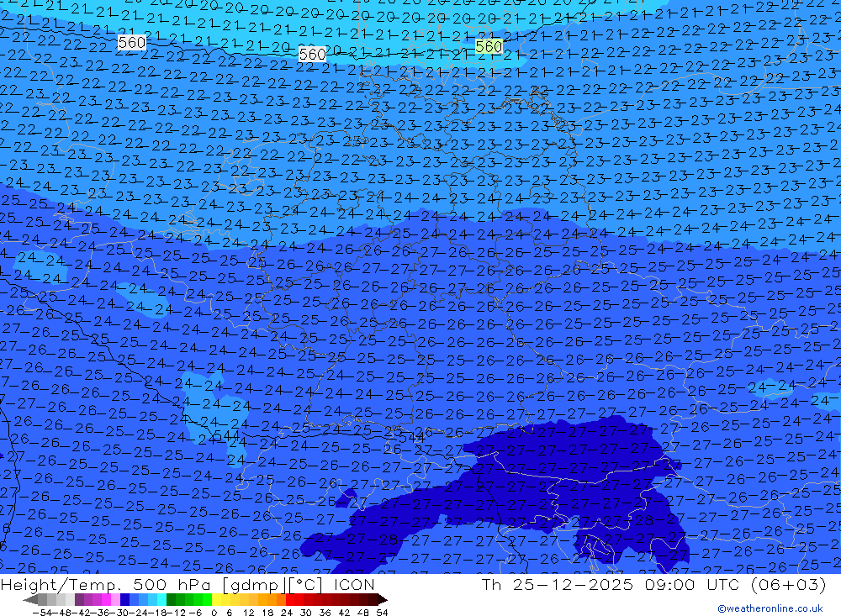Screen dimensions: 841x616
Task: Click the yellow-highlighted 560 contour label
Action: click(489, 47)
